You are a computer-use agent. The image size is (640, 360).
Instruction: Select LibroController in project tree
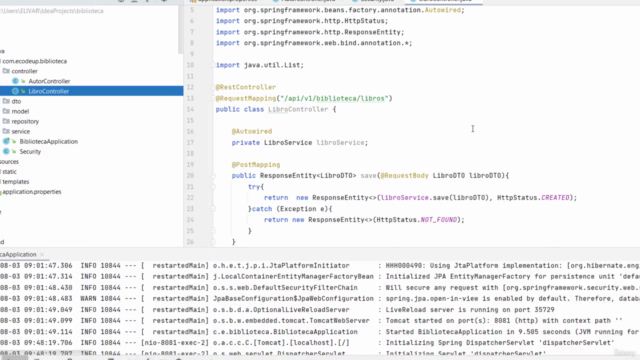pos(91,91)
